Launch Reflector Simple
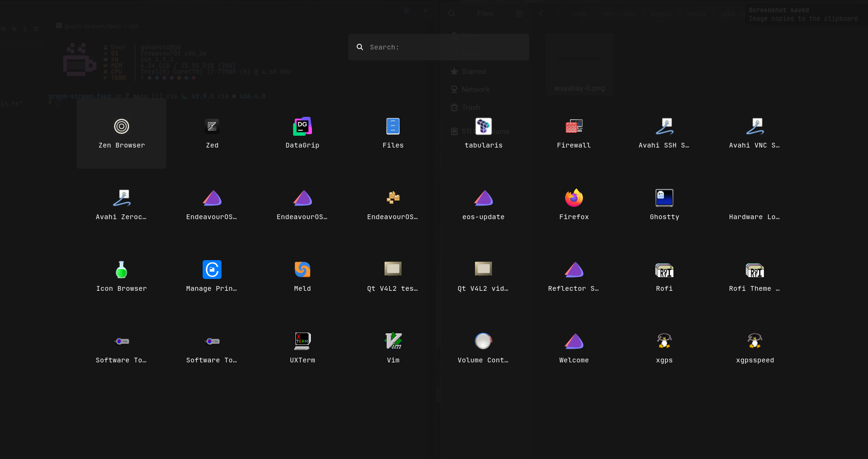 pyautogui.click(x=574, y=277)
